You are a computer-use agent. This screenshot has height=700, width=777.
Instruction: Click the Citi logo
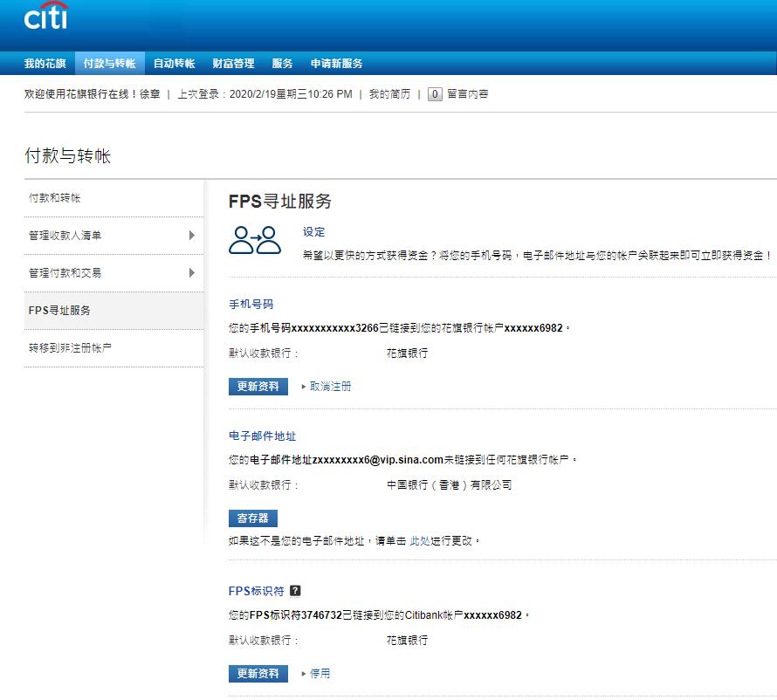click(46, 16)
